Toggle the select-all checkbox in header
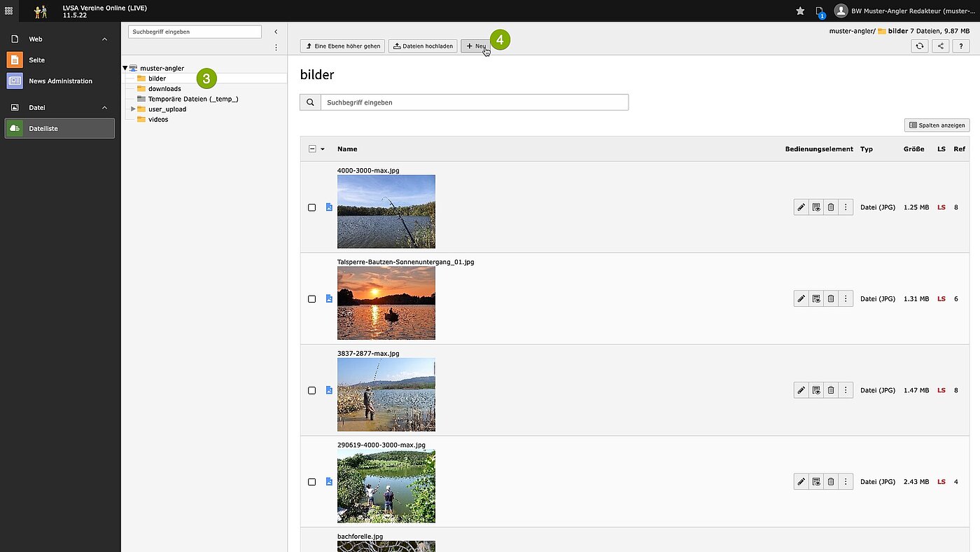The height and width of the screenshot is (552, 980). tap(312, 149)
